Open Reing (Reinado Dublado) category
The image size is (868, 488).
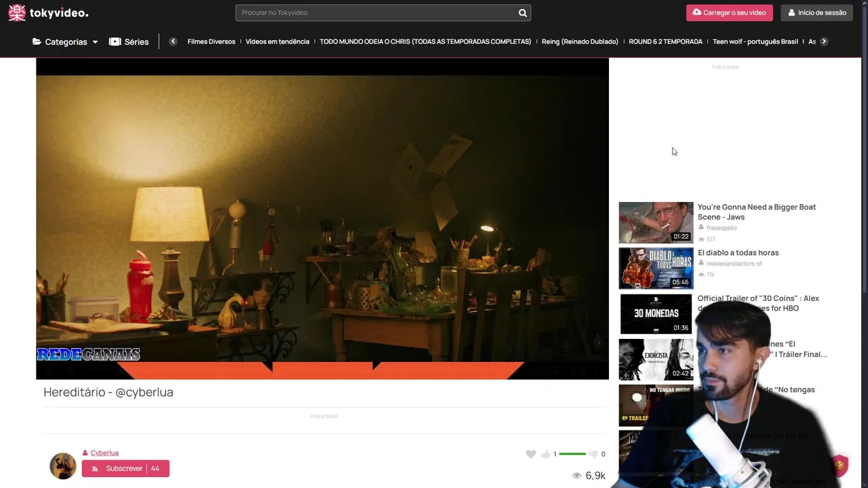point(580,41)
